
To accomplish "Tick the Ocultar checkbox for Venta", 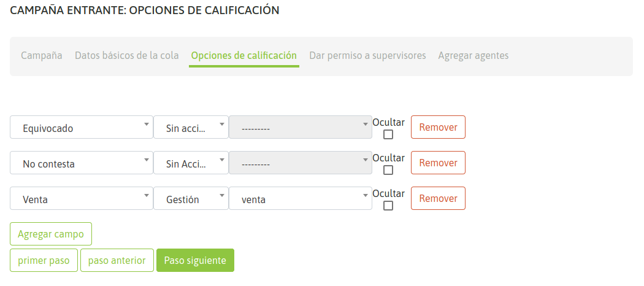I will (x=388, y=206).
